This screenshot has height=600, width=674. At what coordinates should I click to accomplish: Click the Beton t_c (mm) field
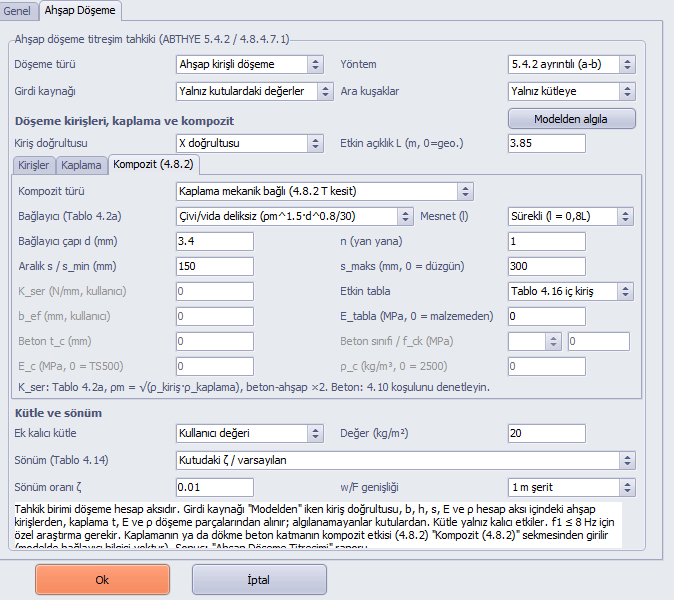(214, 342)
